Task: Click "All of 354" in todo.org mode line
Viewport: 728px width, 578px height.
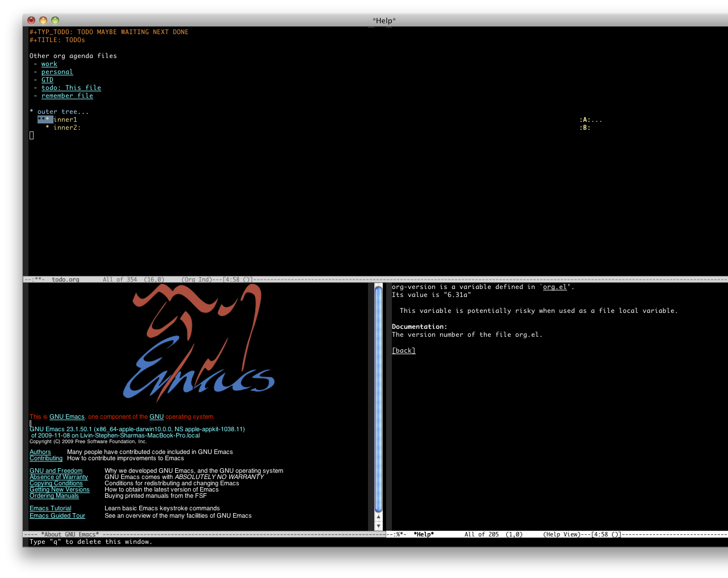Action: (x=120, y=279)
